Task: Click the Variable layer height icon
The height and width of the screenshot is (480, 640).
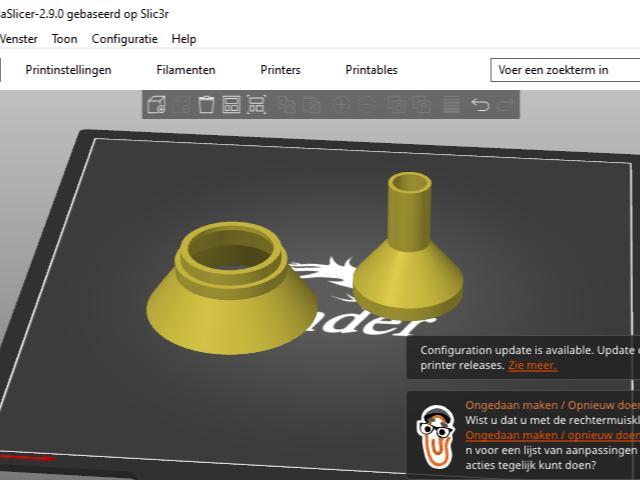Action: [451, 105]
